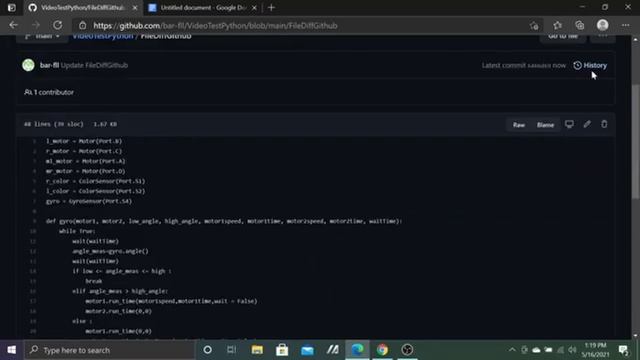Screen dimensions: 640x360
Task: Open the taskbar clock showing 1:19 PM
Action: pos(595,350)
